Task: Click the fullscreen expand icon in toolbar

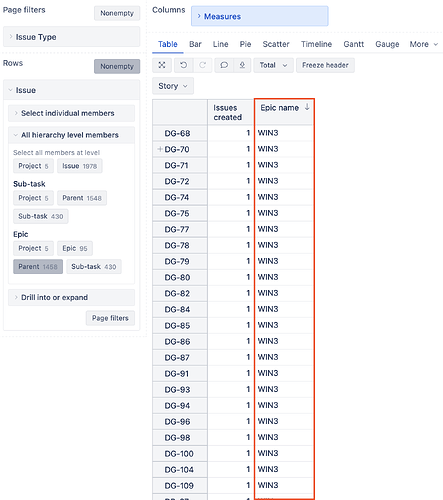Action: 162,65
